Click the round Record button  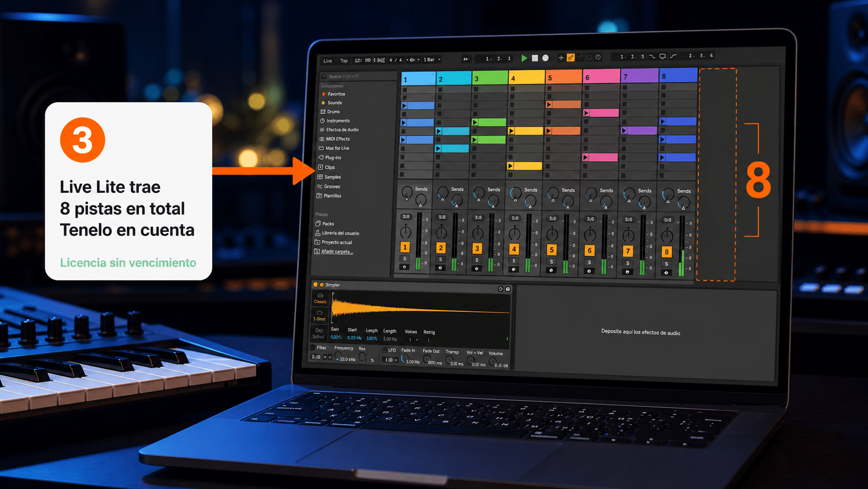(x=545, y=58)
